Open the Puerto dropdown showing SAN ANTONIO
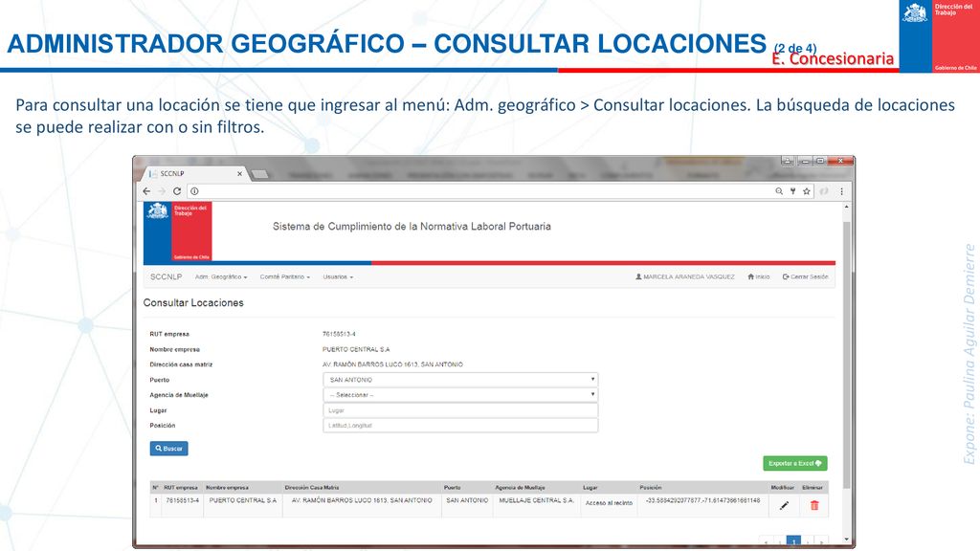Viewport: 980px width, 551px height. click(x=460, y=379)
